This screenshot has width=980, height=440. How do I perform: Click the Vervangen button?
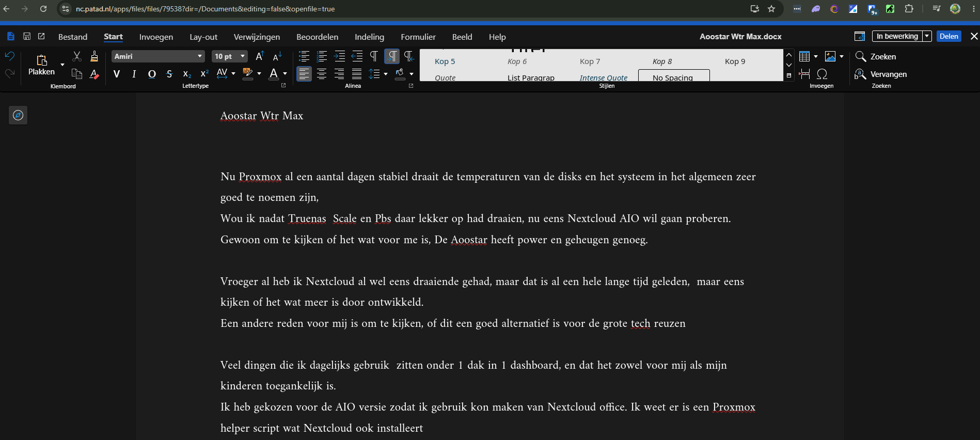(x=881, y=74)
